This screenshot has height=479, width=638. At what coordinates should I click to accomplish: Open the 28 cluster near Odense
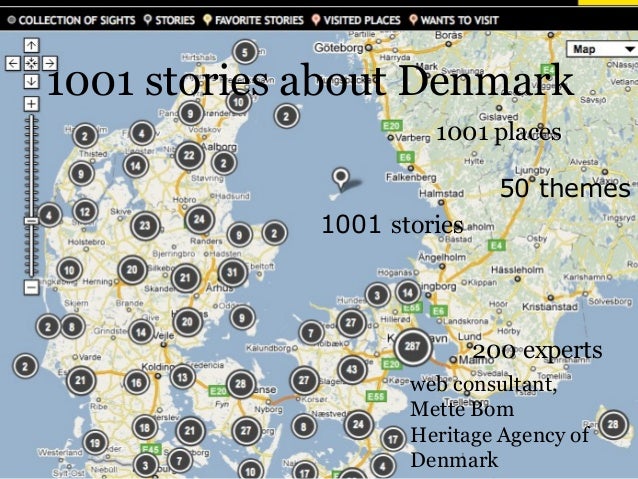[240, 384]
